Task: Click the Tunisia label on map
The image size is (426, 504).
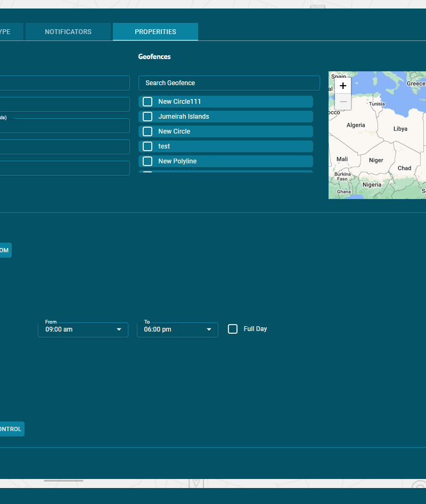Action: [x=377, y=104]
